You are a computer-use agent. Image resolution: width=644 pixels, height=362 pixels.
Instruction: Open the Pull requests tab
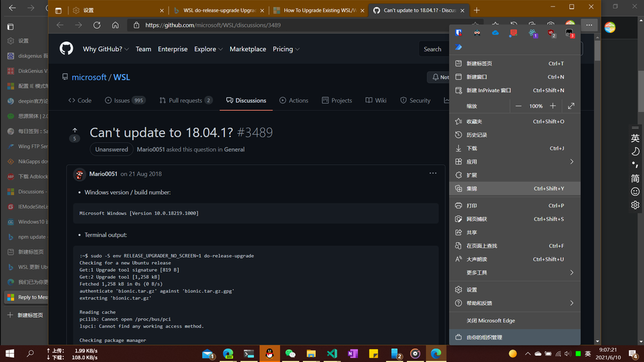(186, 100)
